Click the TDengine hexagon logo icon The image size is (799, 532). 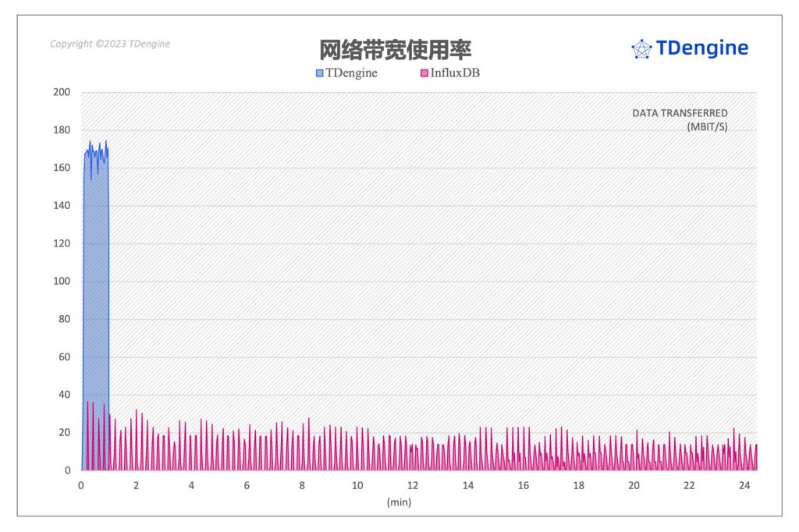[641, 48]
